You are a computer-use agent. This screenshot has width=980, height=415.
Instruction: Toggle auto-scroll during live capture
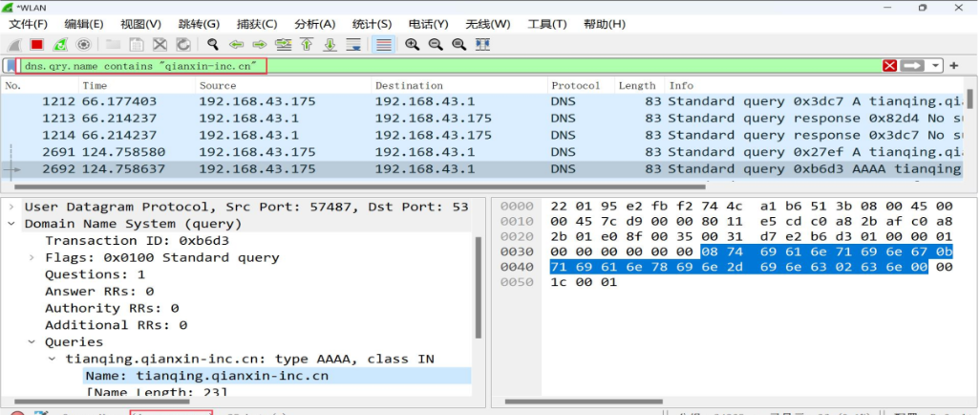(354, 44)
